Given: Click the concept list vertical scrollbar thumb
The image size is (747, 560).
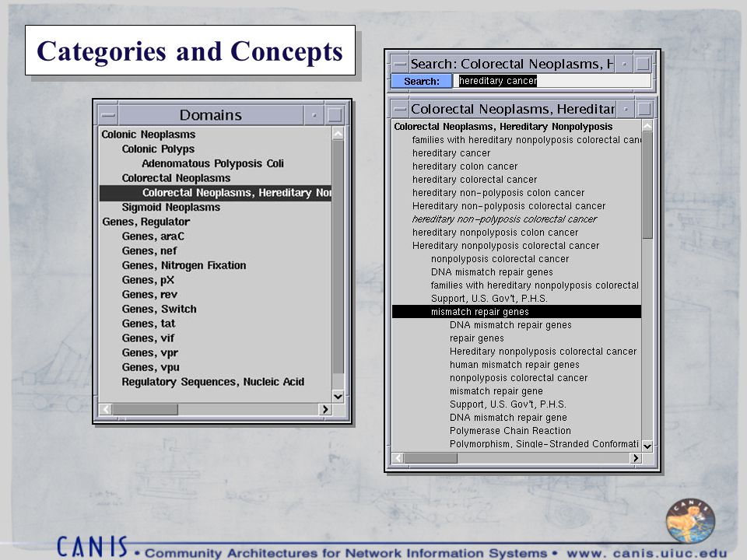Looking at the screenshot, I should [647, 185].
